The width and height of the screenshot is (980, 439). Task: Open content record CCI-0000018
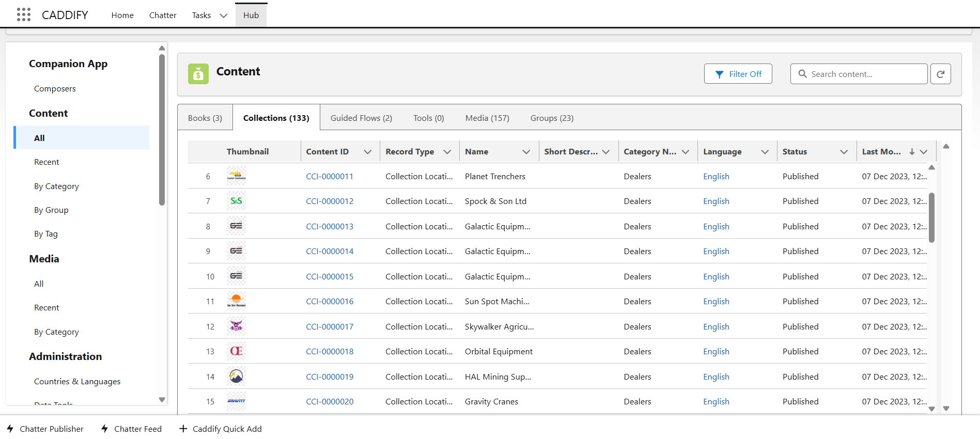click(330, 352)
